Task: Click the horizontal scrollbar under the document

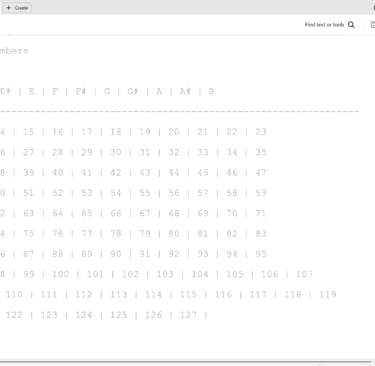Action: [x=185, y=362]
